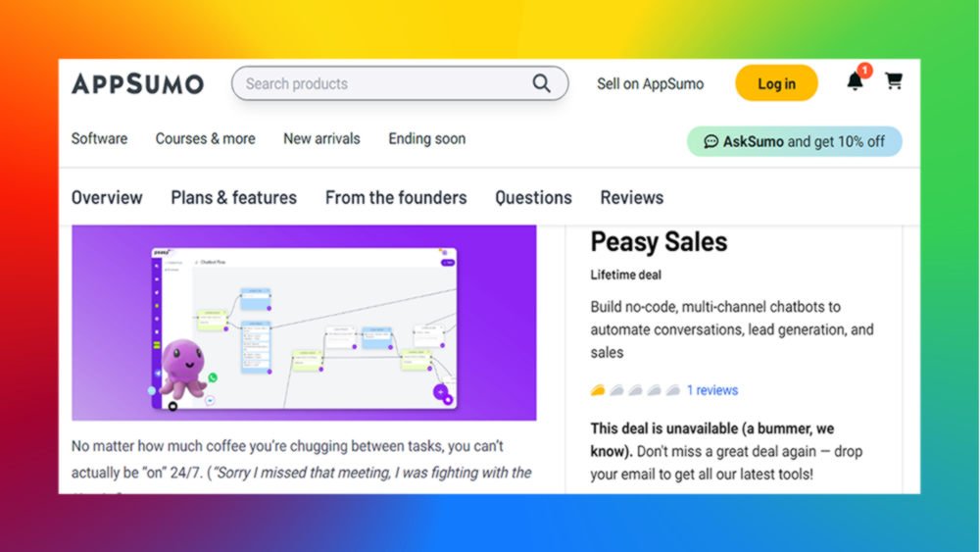Open the notifications bell
The width and height of the screenshot is (980, 552).
pyautogui.click(x=855, y=81)
